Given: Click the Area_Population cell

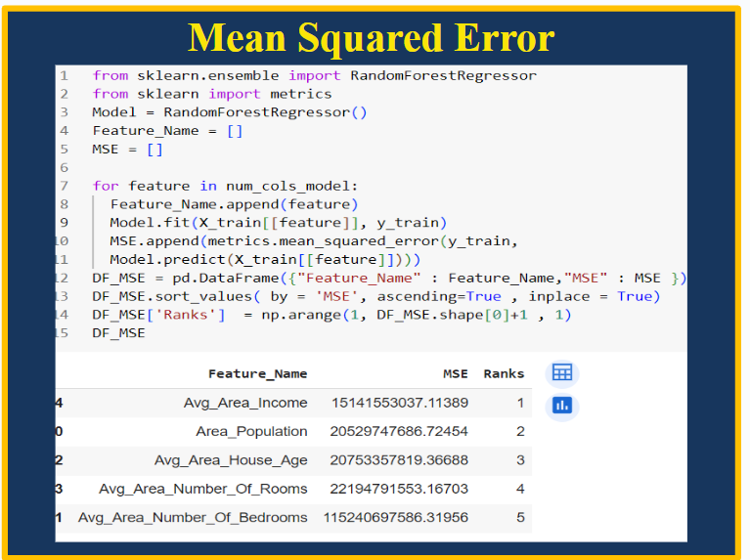Looking at the screenshot, I should 251,431.
